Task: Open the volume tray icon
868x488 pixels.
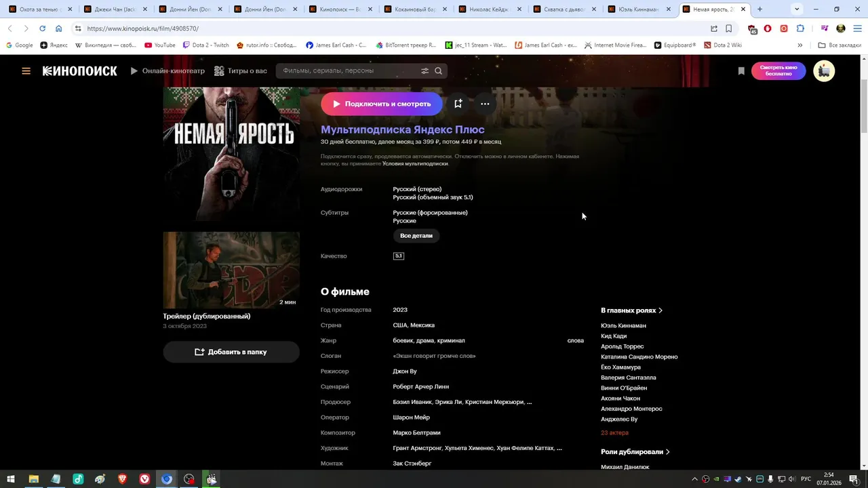Action: (792, 479)
